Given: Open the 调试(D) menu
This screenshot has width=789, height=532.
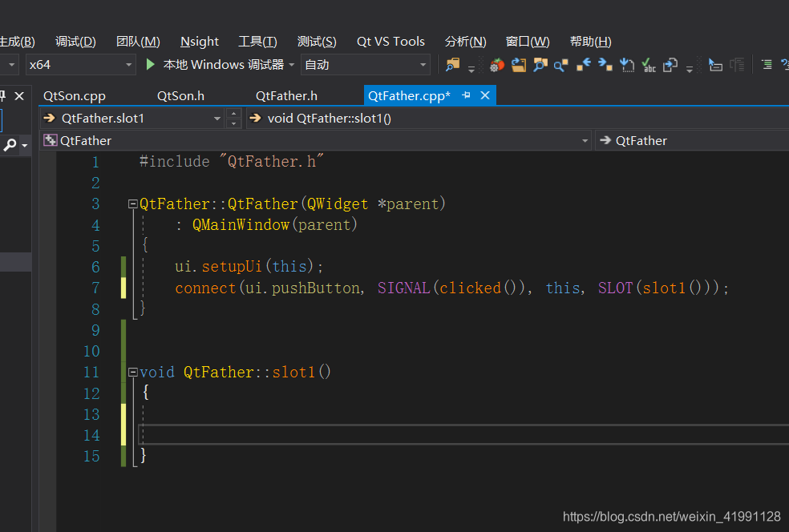Looking at the screenshot, I should tap(75, 41).
